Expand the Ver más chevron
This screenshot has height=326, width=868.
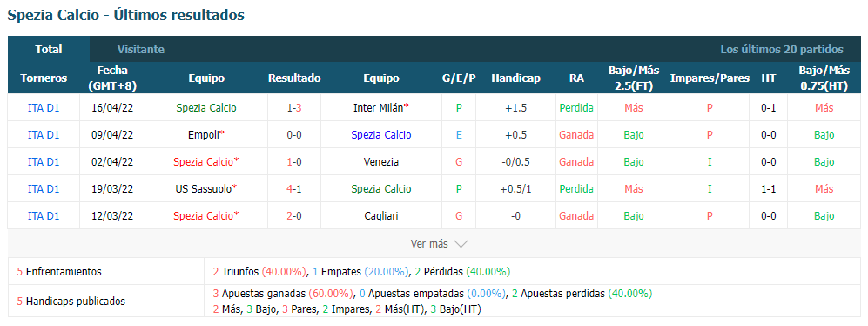[x=461, y=244]
